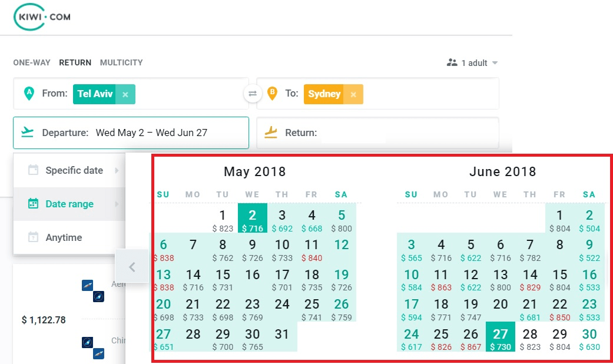Click the Return date input field

377,133
